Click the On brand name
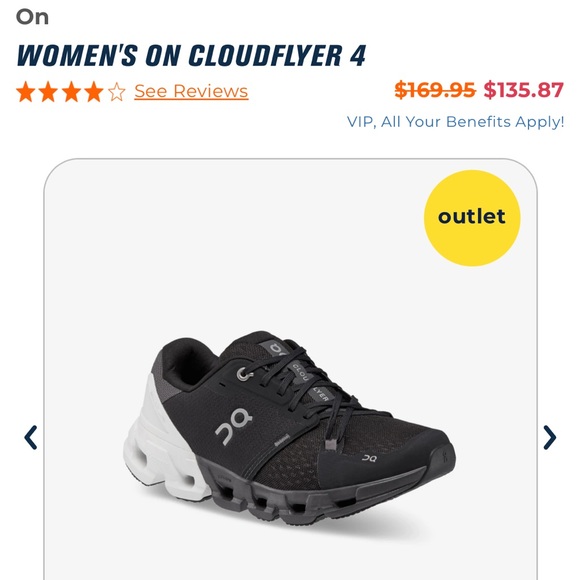This screenshot has height=580, width=580. 32,17
